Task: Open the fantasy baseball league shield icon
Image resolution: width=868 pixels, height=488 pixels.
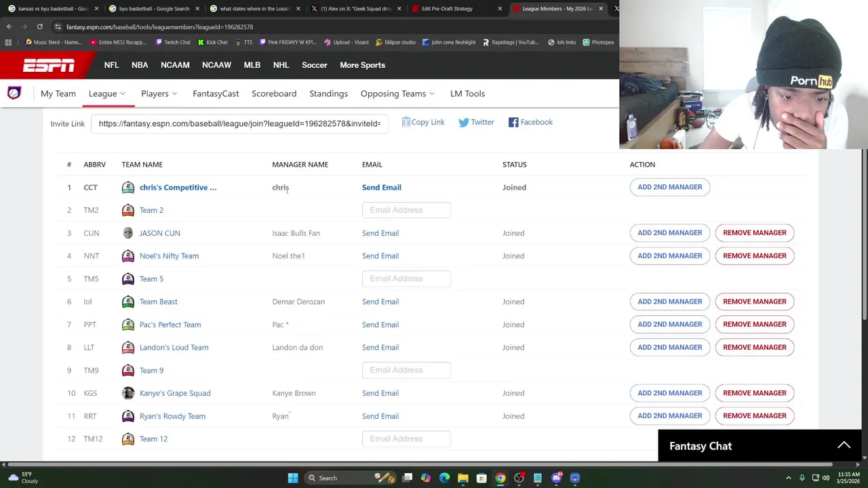Action: pyautogui.click(x=14, y=94)
